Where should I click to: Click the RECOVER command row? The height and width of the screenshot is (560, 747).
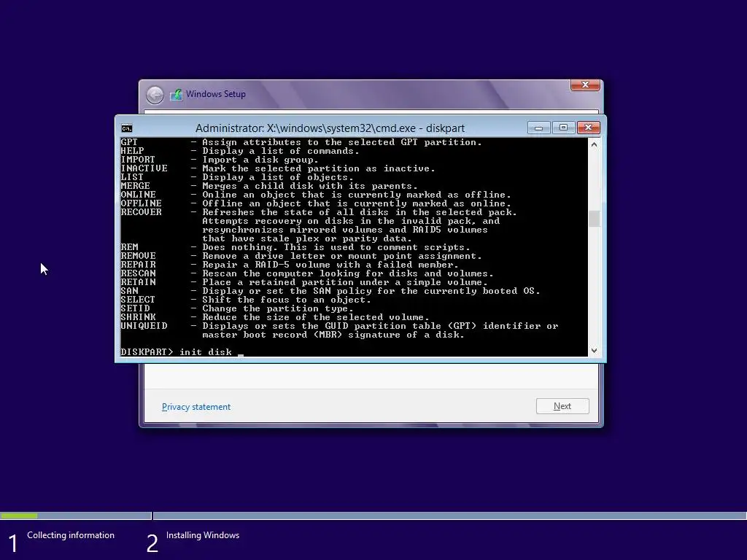(x=319, y=212)
